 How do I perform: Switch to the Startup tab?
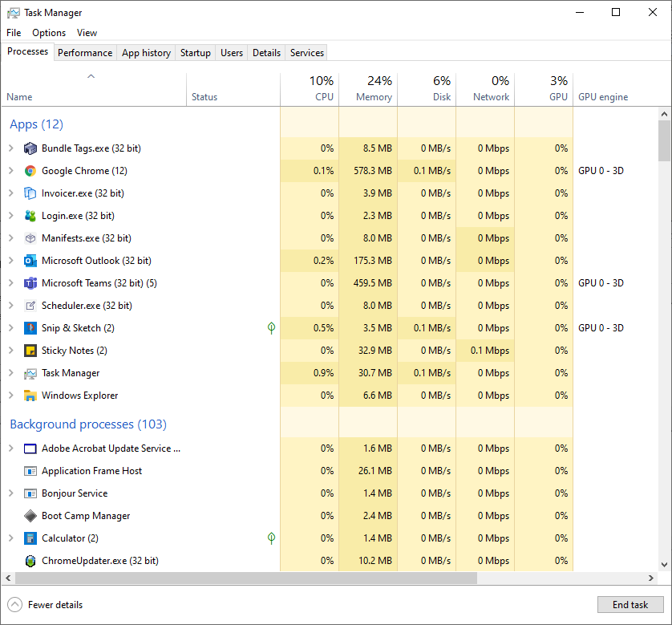coord(196,53)
